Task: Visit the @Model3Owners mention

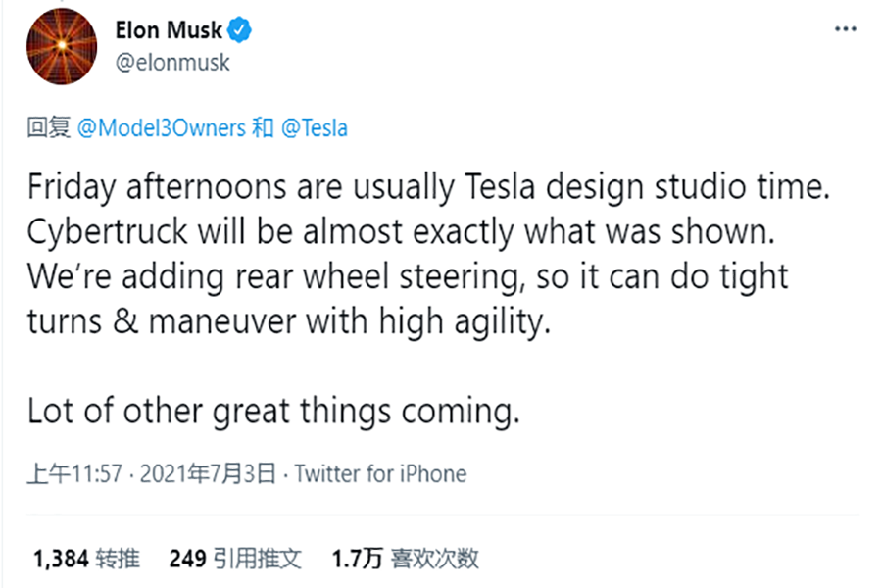Action: click(x=162, y=128)
